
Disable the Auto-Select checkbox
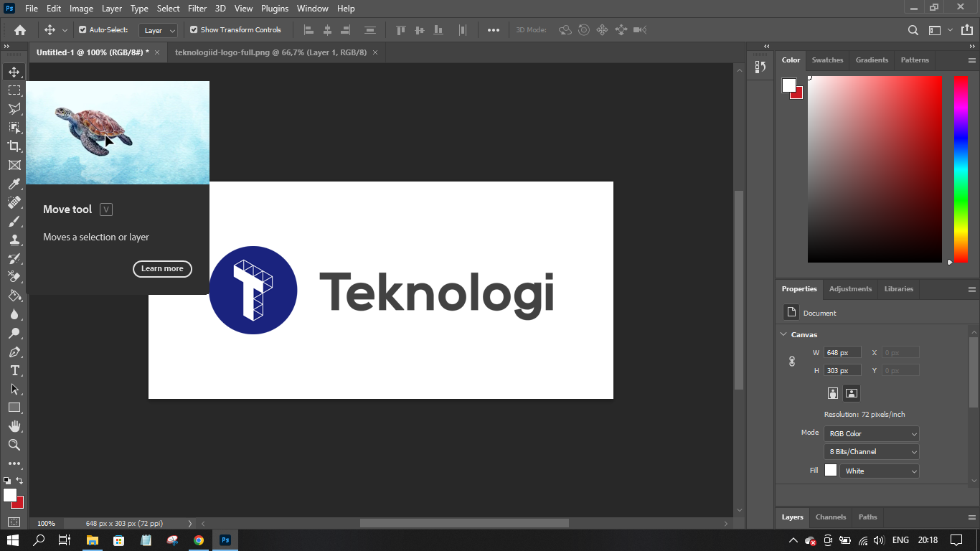click(x=83, y=30)
